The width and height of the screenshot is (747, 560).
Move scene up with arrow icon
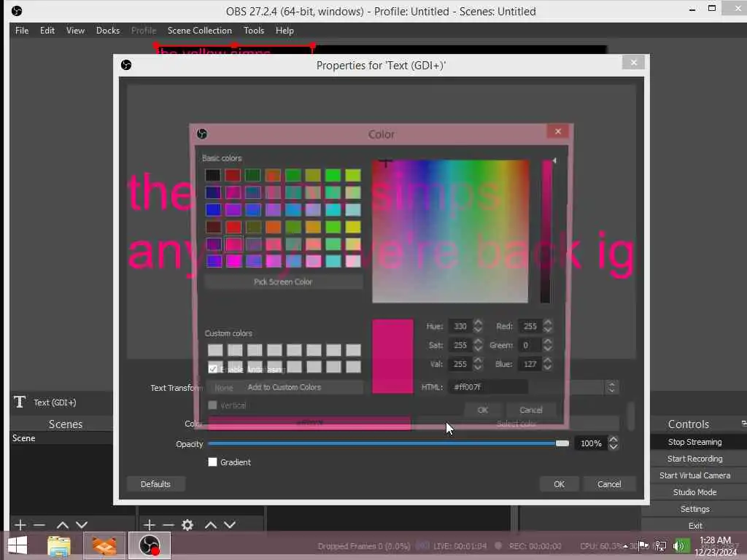(x=63, y=525)
